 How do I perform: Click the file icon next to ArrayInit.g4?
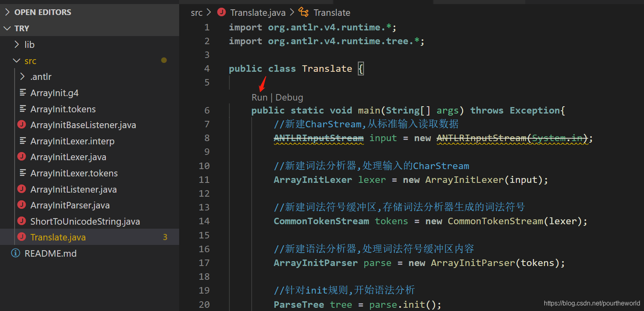tap(23, 92)
